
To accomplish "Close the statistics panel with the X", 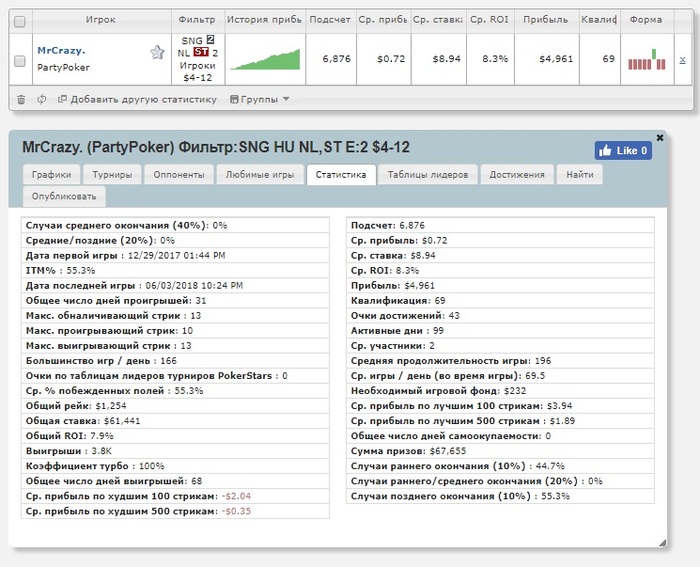I will click(x=660, y=138).
